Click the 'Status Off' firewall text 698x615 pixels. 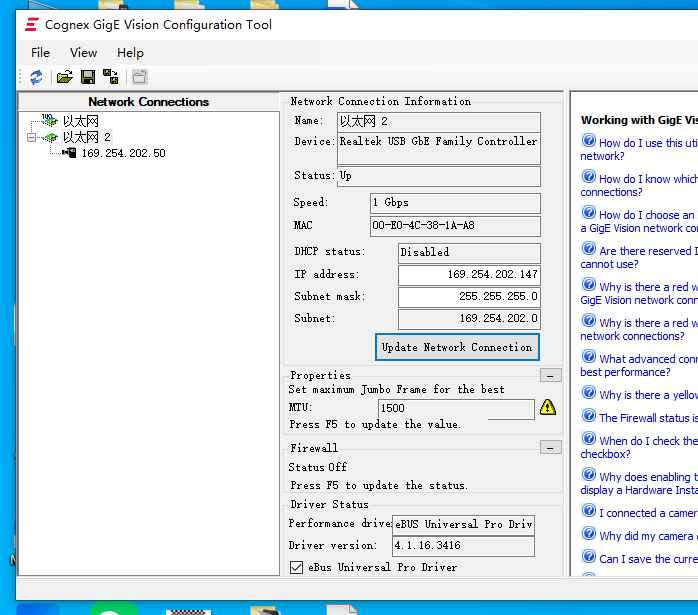(x=317, y=467)
